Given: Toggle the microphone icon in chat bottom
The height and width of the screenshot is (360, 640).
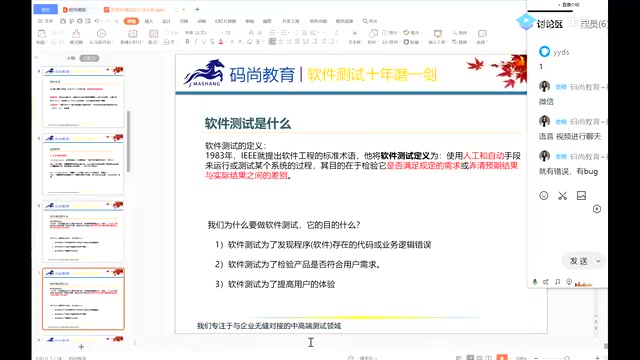Looking at the screenshot, I should coord(535,282).
